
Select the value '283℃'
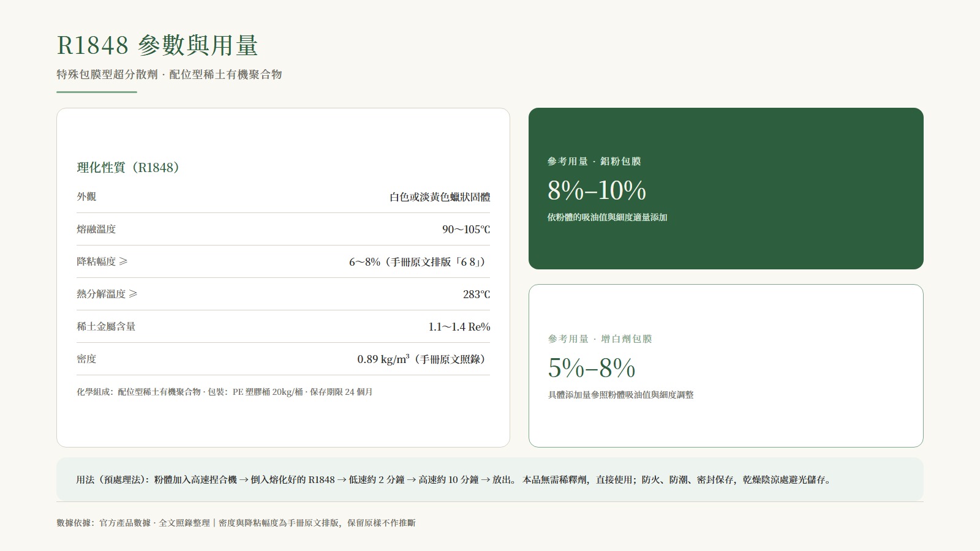tap(477, 294)
